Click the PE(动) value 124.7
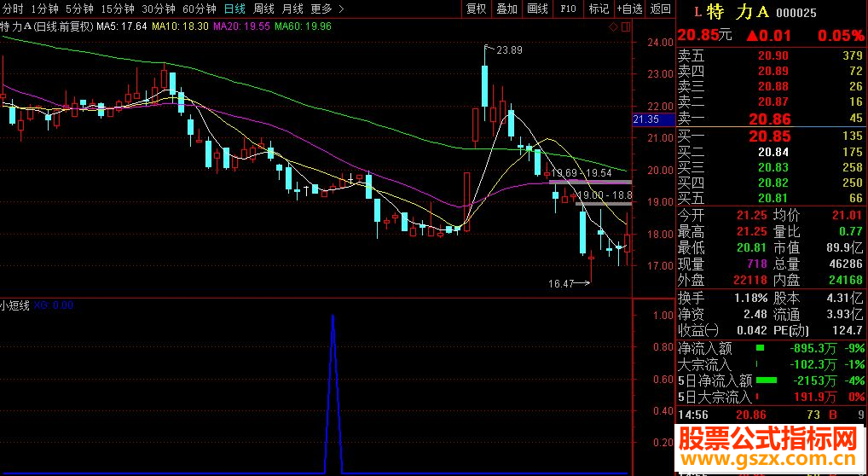Screen dimensions: 868x476 click(x=847, y=331)
